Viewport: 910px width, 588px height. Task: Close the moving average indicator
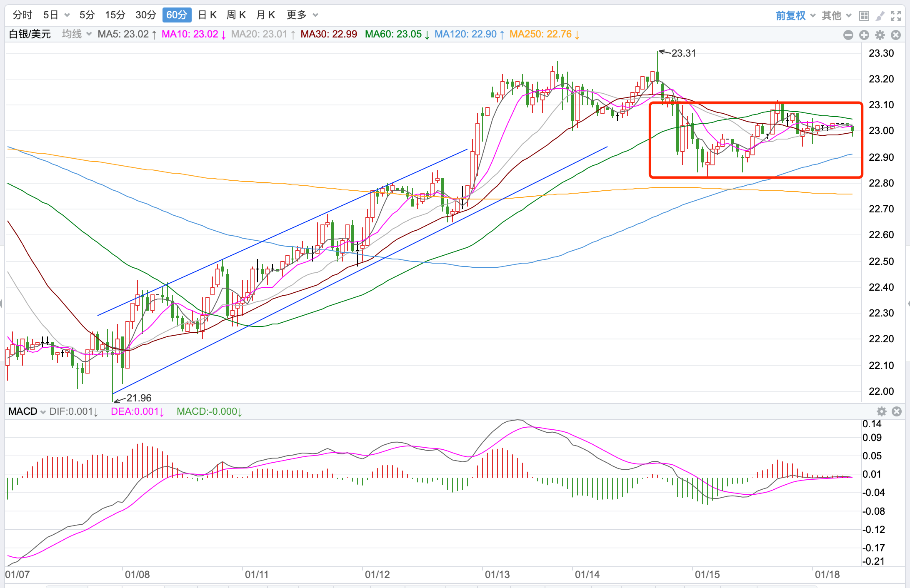(896, 35)
